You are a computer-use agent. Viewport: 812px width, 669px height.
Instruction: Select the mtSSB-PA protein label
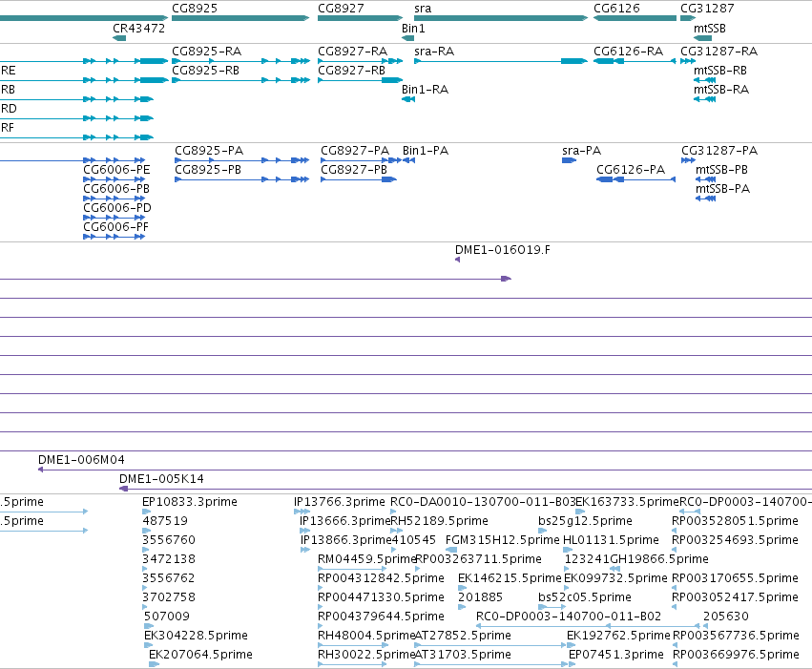[x=723, y=189]
